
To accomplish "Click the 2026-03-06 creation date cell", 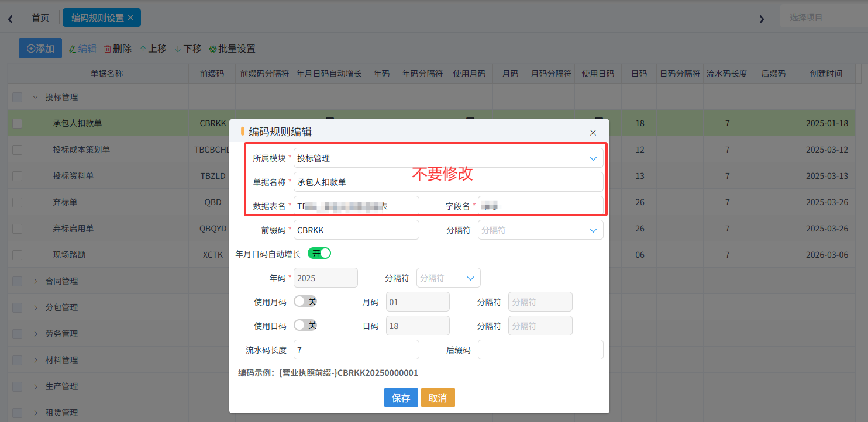I will pos(826,255).
